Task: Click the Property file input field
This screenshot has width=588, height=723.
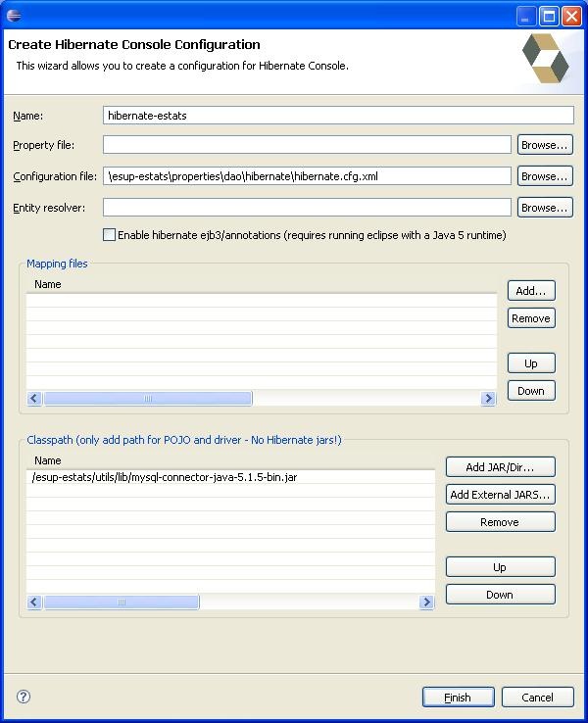Action: pyautogui.click(x=307, y=145)
